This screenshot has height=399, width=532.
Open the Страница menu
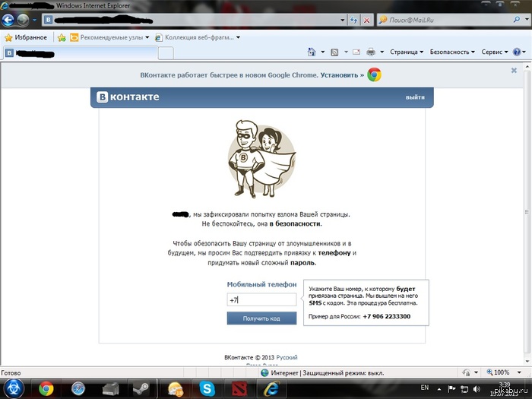pos(407,52)
